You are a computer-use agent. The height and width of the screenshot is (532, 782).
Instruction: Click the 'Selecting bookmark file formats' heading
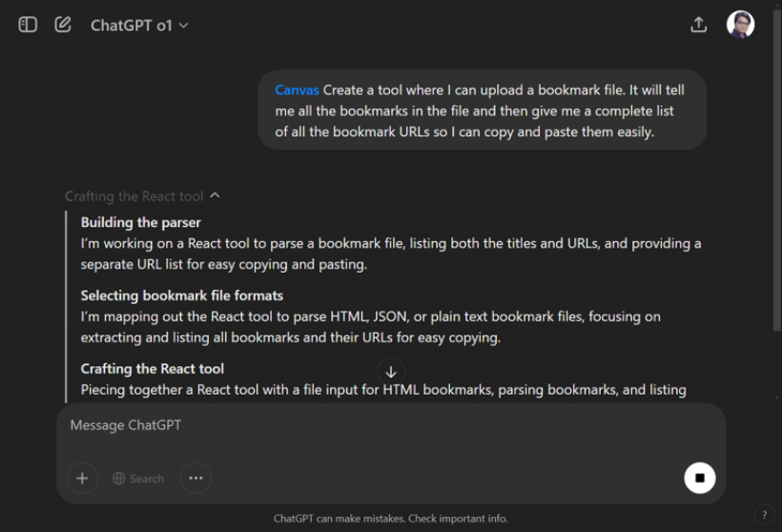pos(181,296)
